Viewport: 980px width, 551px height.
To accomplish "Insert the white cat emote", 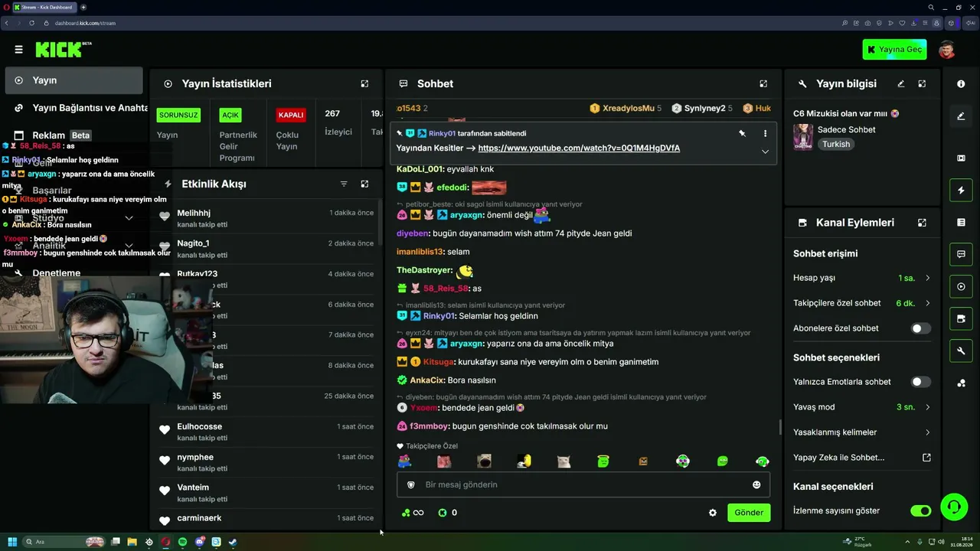I will (563, 461).
